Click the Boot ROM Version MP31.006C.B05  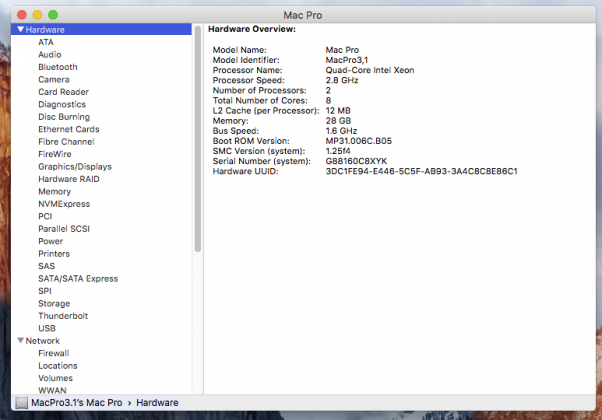(x=359, y=141)
